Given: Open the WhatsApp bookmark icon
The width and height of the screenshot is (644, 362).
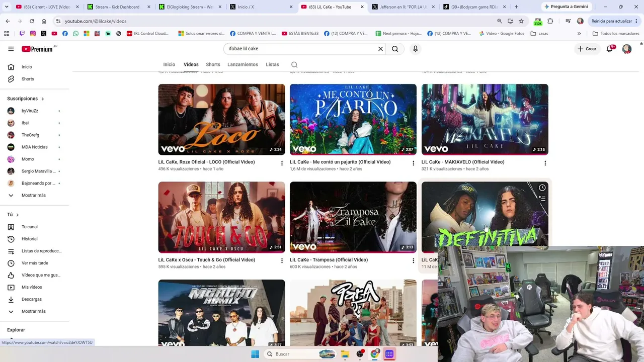Looking at the screenshot, I should pos(75,34).
